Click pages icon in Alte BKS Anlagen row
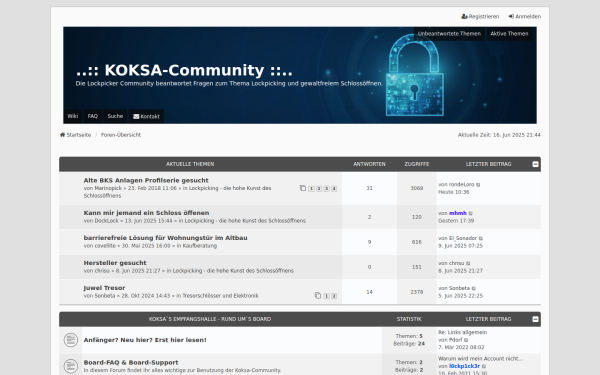Screen dimensions: 600x375 tap(303, 188)
